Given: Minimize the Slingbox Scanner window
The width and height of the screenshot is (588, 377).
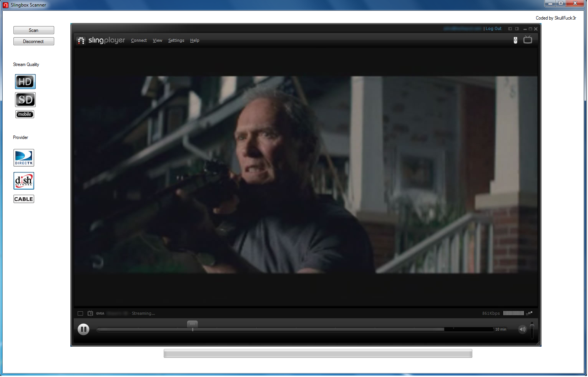Looking at the screenshot, I should coord(550,3).
